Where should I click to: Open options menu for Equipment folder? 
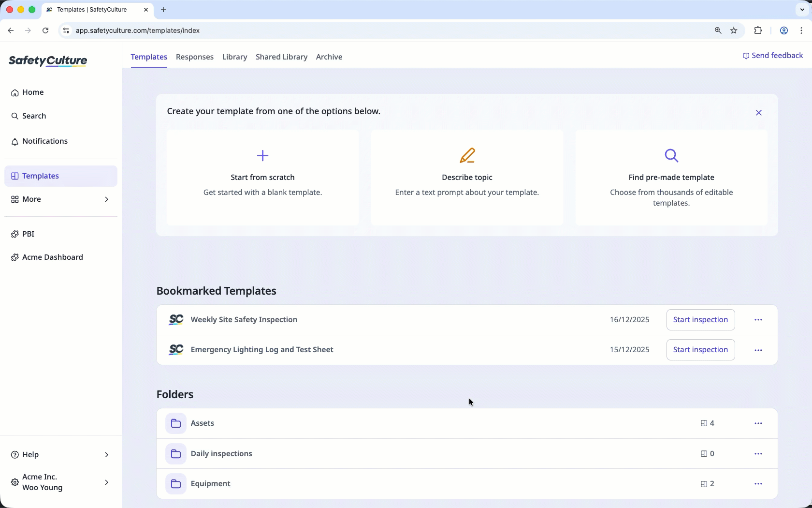pyautogui.click(x=758, y=484)
